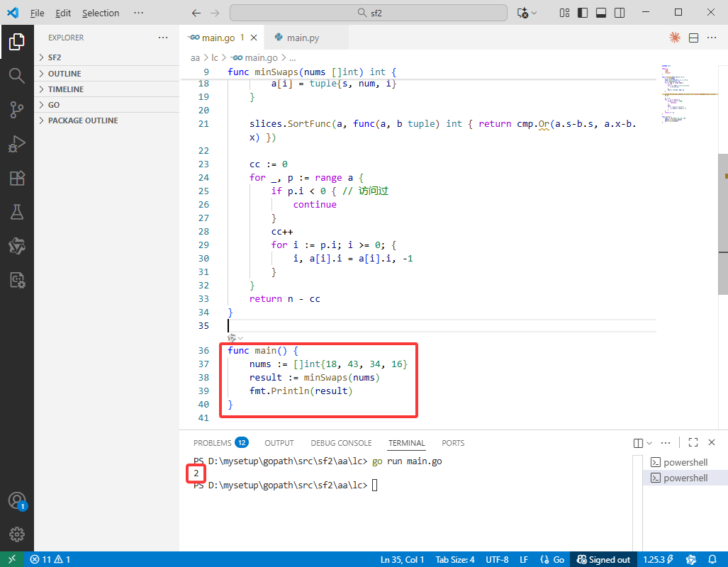Open the Testing flask view

(x=17, y=212)
